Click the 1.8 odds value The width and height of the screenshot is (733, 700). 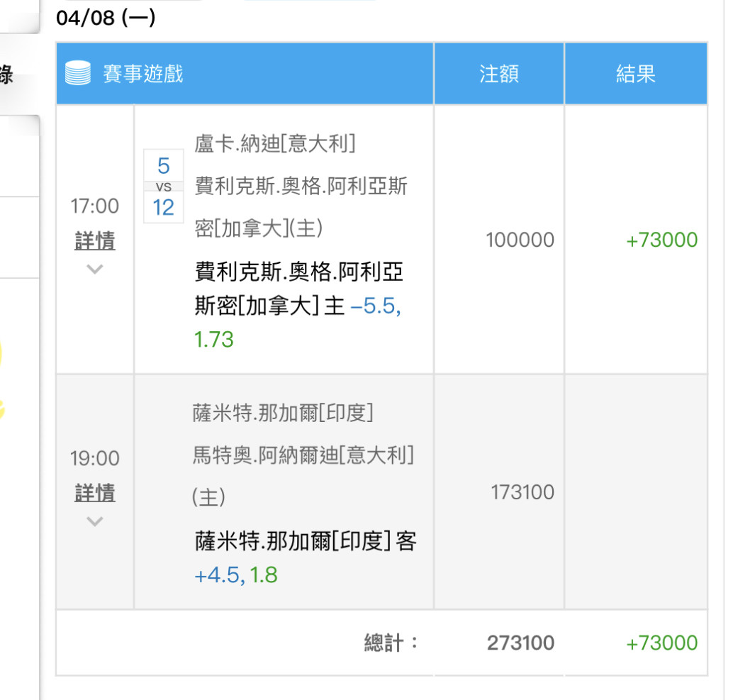pos(264,575)
